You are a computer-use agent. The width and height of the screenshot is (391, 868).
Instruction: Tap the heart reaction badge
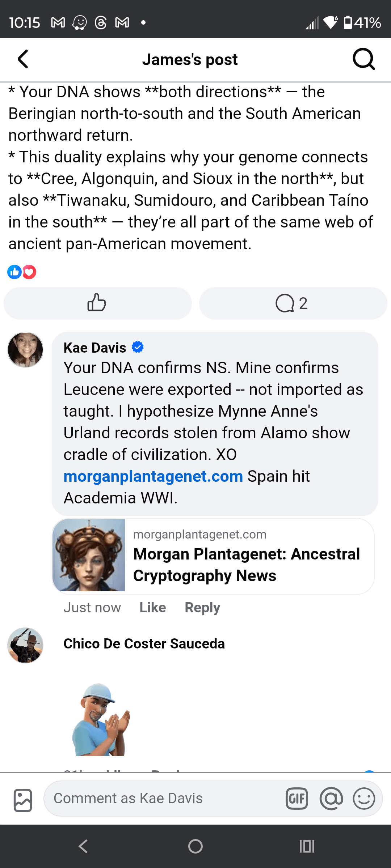click(x=29, y=272)
